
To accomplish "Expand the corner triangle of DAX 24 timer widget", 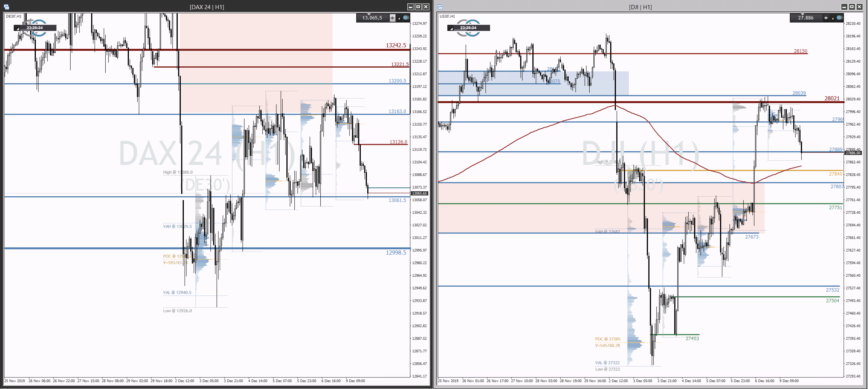I will click(18, 29).
